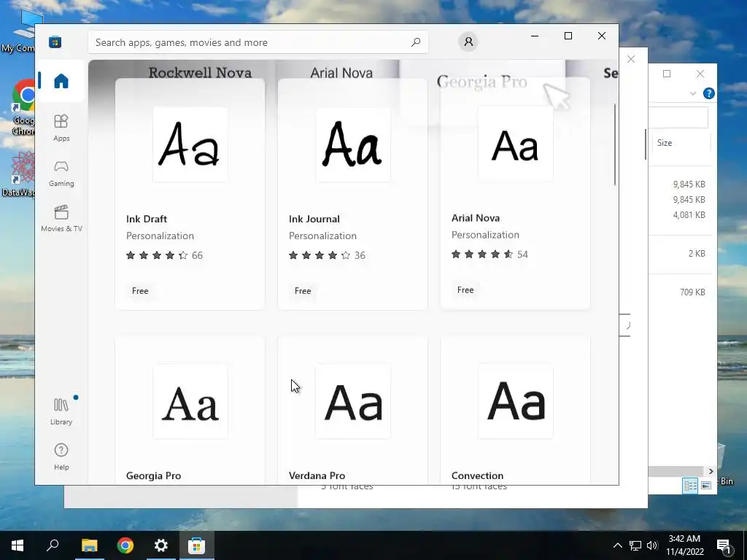Image resolution: width=747 pixels, height=560 pixels.
Task: Open taskbar Search
Action: click(x=53, y=545)
